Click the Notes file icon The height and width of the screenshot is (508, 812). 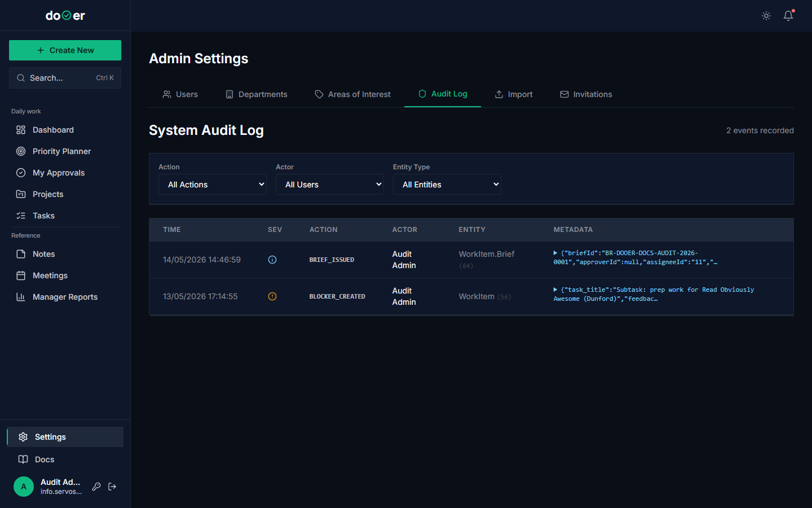pyautogui.click(x=21, y=254)
